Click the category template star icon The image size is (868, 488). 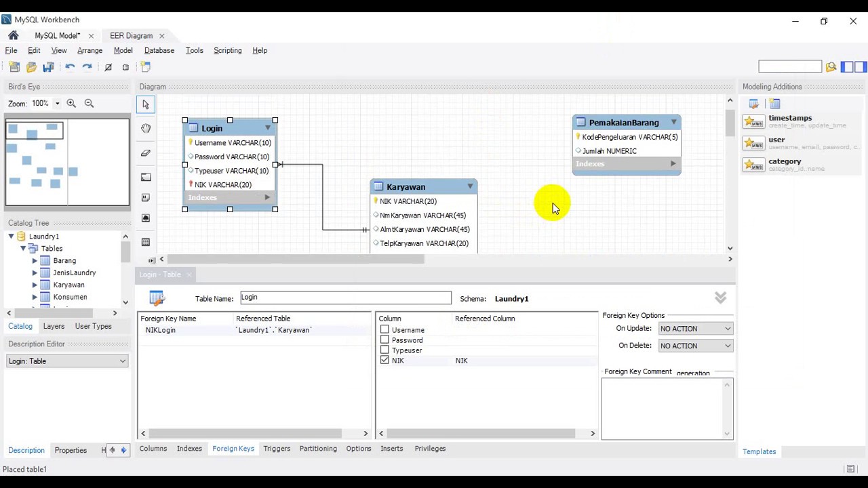[x=753, y=165]
